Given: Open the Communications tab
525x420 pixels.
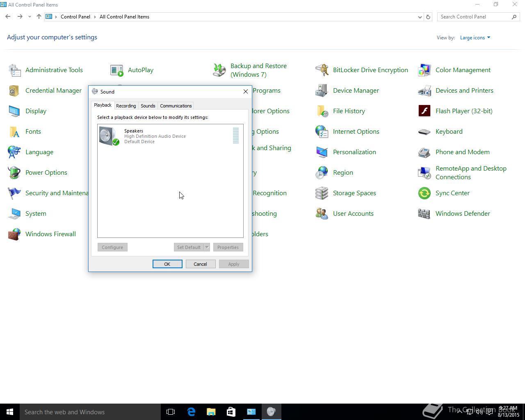Looking at the screenshot, I should pyautogui.click(x=176, y=106).
